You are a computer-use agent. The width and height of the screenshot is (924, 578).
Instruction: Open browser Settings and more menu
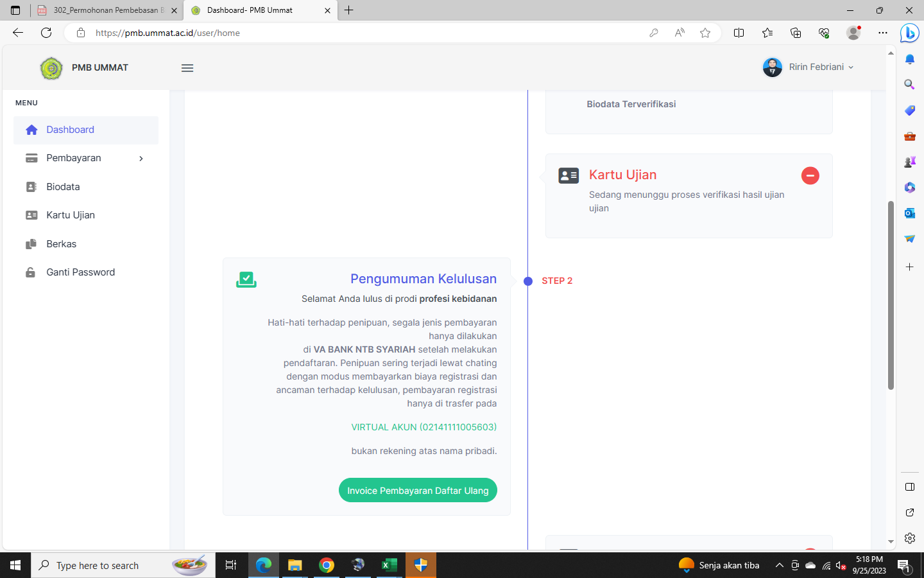pyautogui.click(x=883, y=33)
